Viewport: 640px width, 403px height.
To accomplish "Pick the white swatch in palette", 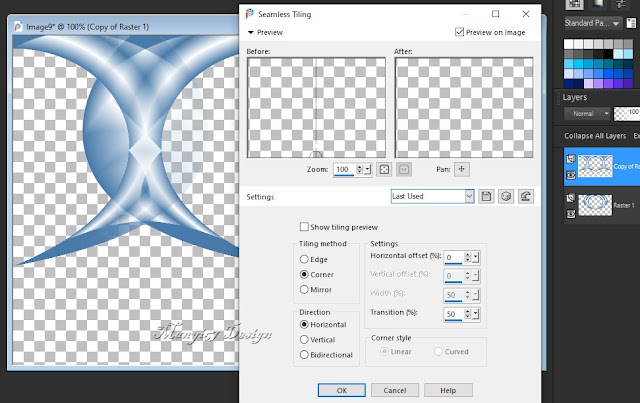I will [569, 44].
